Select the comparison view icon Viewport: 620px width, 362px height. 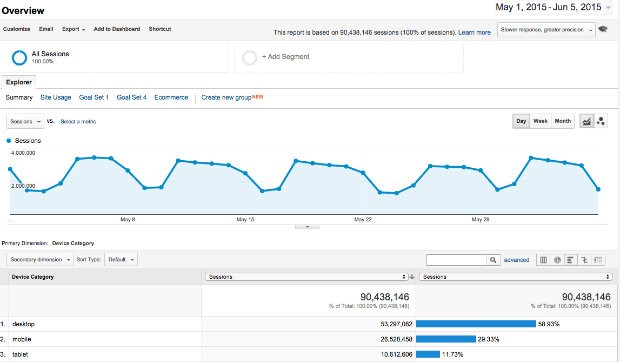[584, 260]
